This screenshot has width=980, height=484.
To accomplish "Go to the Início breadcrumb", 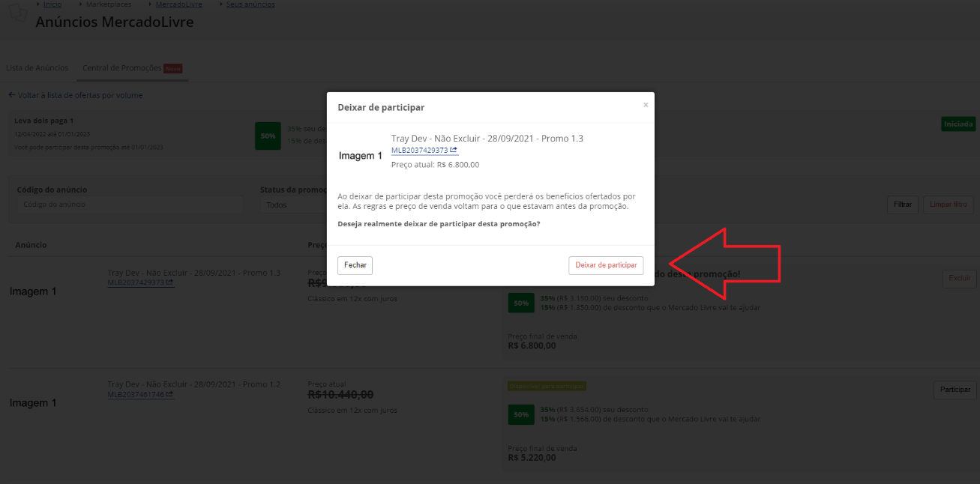I will [x=52, y=4].
